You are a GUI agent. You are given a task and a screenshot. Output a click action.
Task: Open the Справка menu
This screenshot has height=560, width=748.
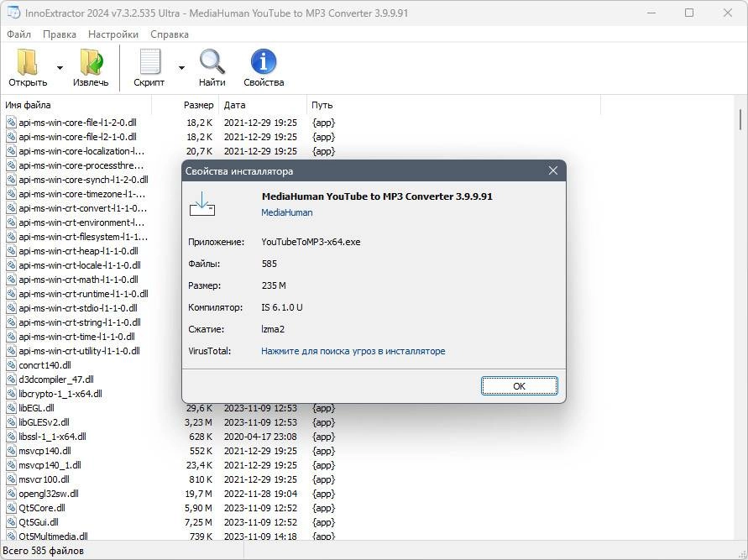(170, 34)
